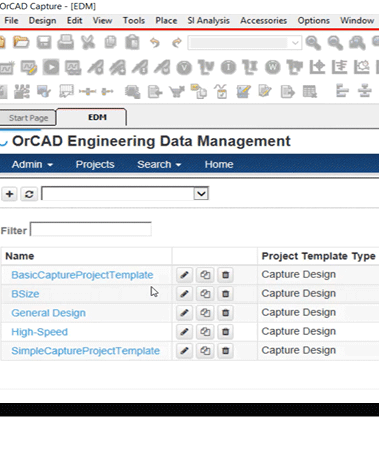The width and height of the screenshot is (379, 471).
Task: Delete the General Design template
Action: [225, 313]
